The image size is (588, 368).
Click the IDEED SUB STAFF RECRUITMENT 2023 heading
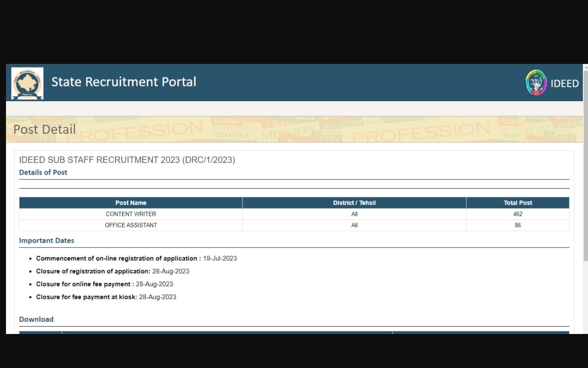point(127,160)
